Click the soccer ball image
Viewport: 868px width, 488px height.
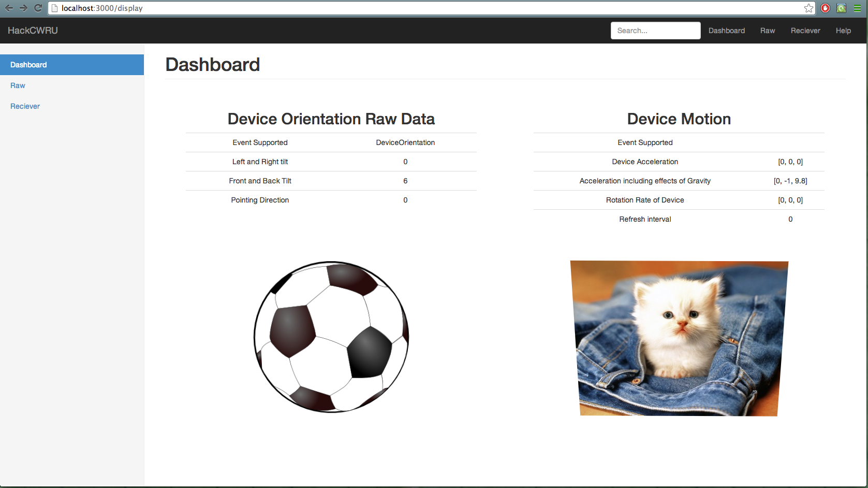pyautogui.click(x=331, y=337)
